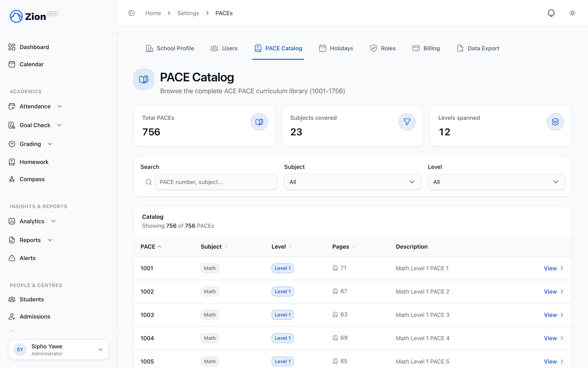Expand the Grading chevron
Screen dimensions: 588x368
click(50, 144)
